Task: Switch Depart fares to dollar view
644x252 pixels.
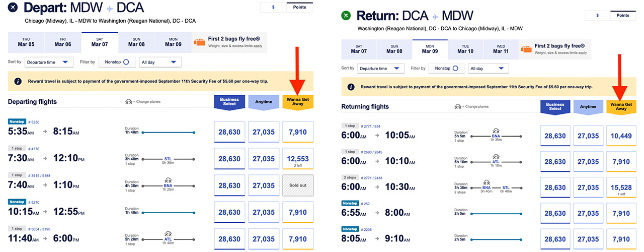Action: pyautogui.click(x=273, y=7)
